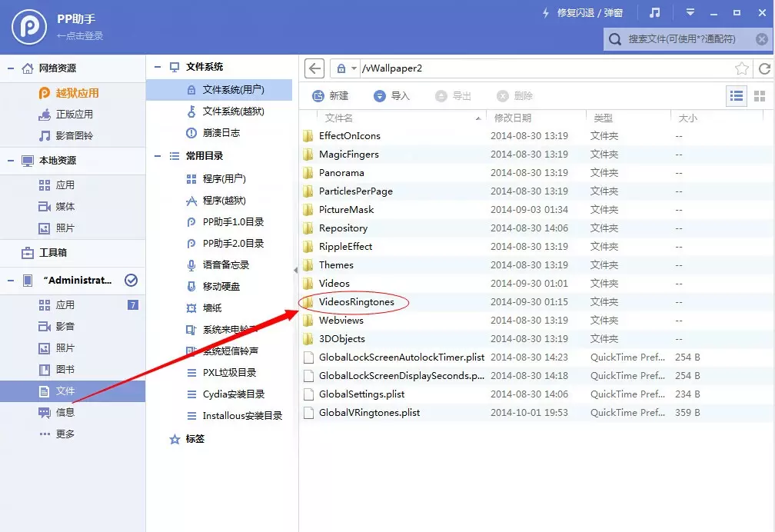Click 修复闪退 / 弹窗 lightning button

[582, 13]
